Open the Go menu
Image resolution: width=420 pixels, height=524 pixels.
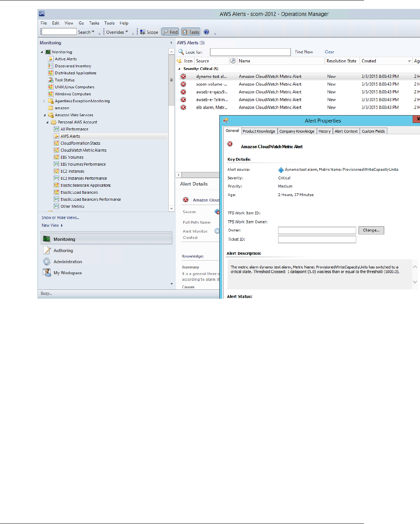[81, 23]
